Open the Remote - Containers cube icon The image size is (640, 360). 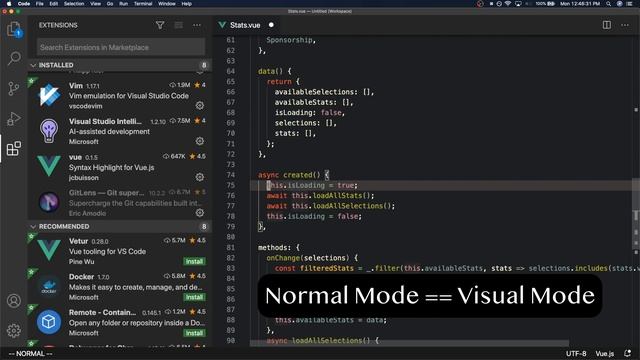(x=49, y=322)
